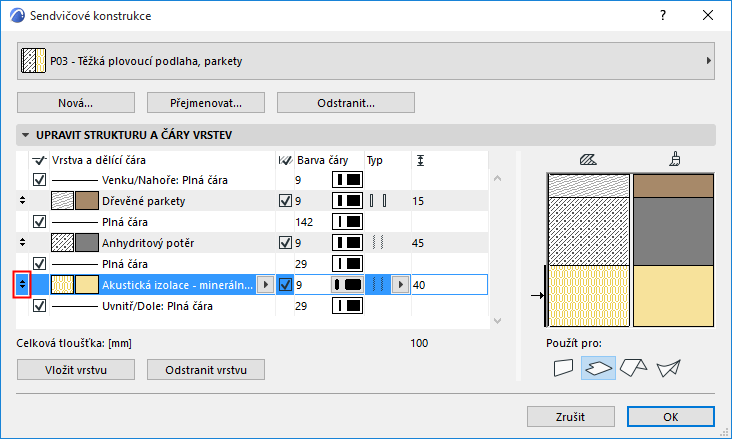Click the brown Dřevěné parkety material swatch
The height and width of the screenshot is (439, 732).
pos(86,201)
